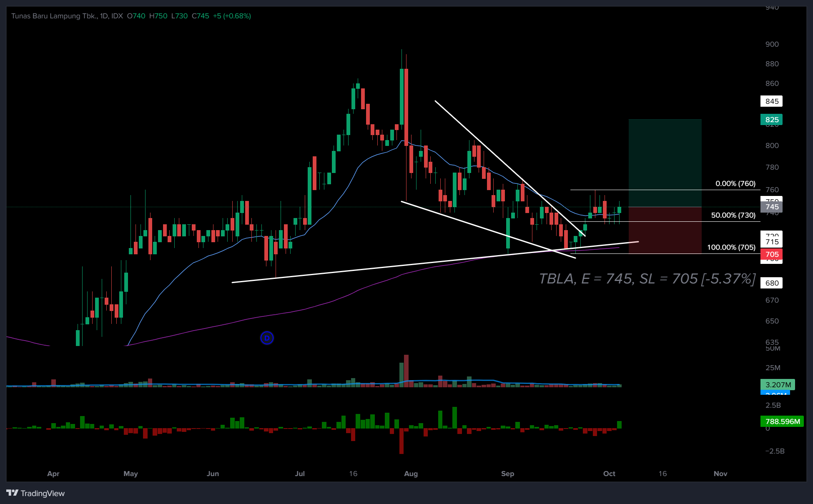This screenshot has height=504, width=813.
Task: Select the 50.00% (730) Fibonacci level label
Action: 733,215
